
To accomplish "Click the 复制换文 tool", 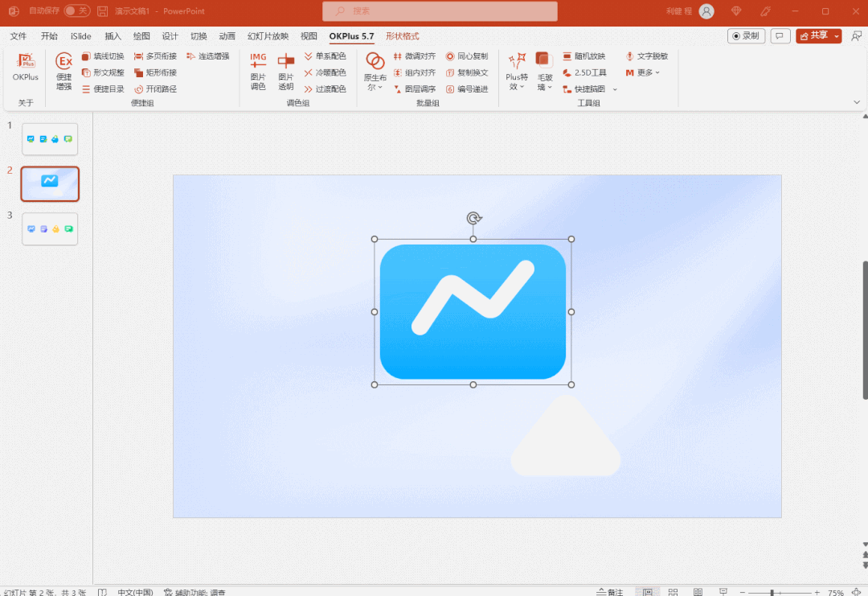I will [467, 72].
